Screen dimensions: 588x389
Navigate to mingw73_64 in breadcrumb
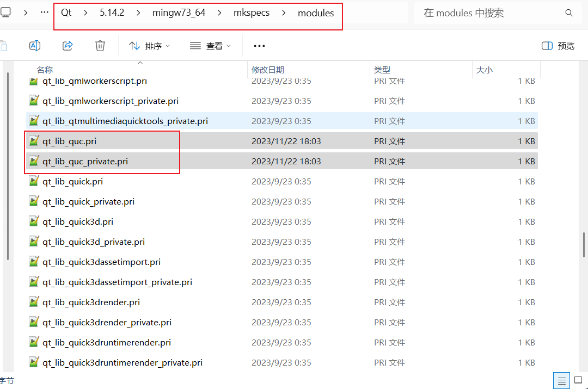[179, 13]
